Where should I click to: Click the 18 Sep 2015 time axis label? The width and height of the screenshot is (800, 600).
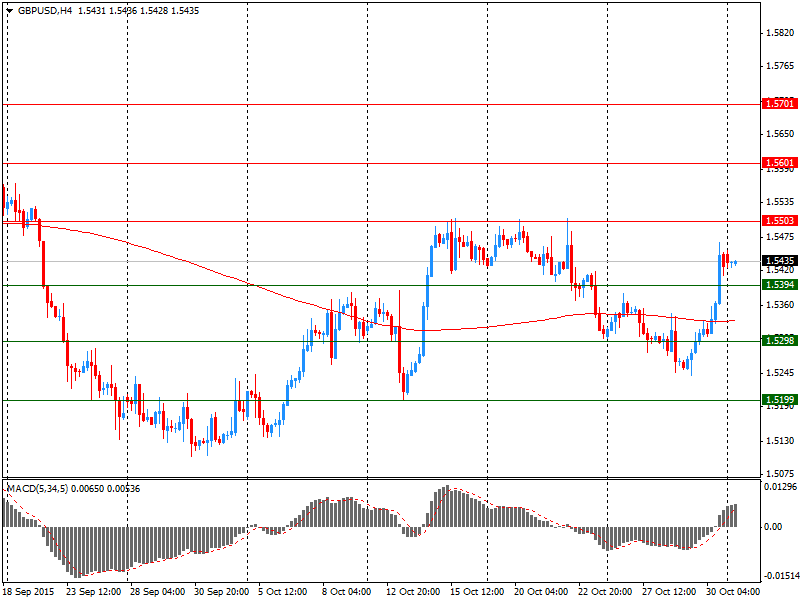click(29, 592)
